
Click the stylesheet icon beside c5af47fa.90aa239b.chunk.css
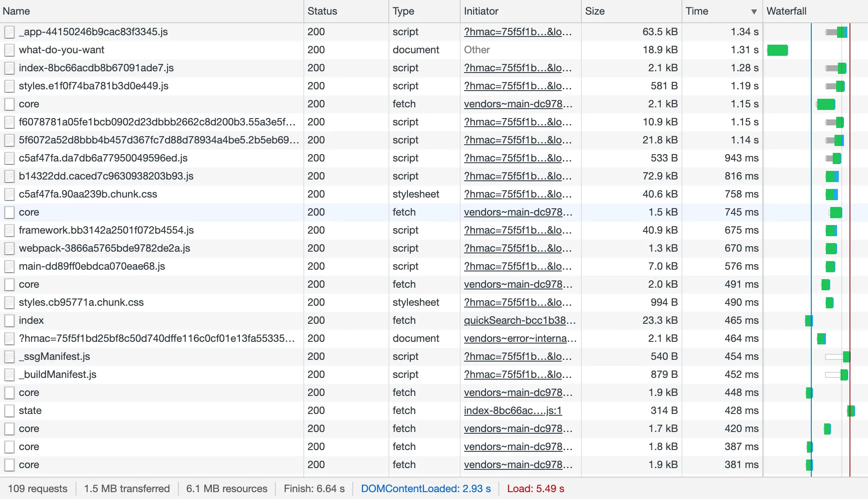coord(9,195)
